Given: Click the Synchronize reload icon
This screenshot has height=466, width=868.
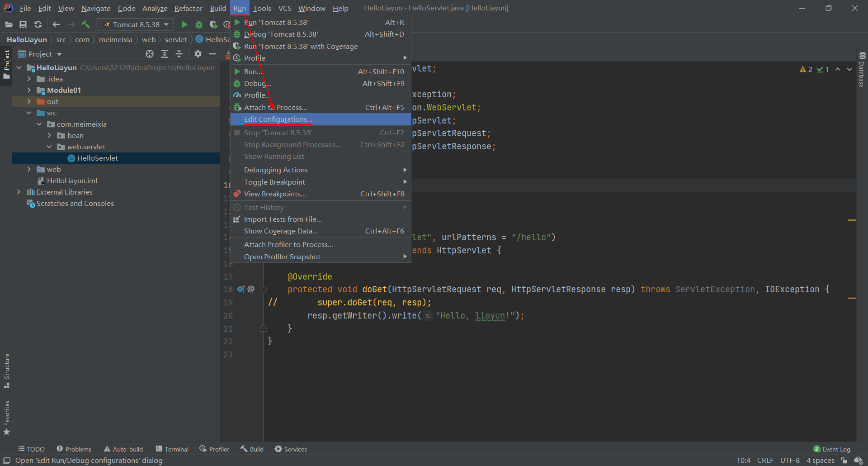Looking at the screenshot, I should [x=38, y=24].
